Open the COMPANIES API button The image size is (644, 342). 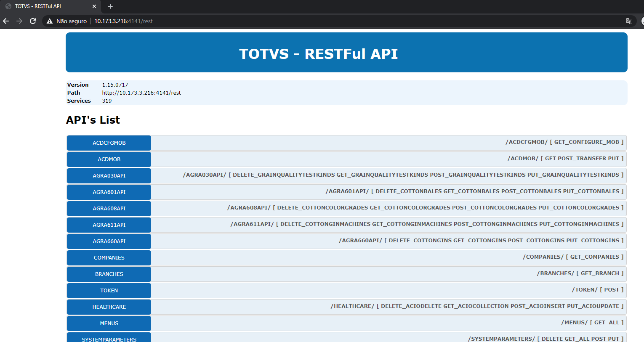click(109, 258)
